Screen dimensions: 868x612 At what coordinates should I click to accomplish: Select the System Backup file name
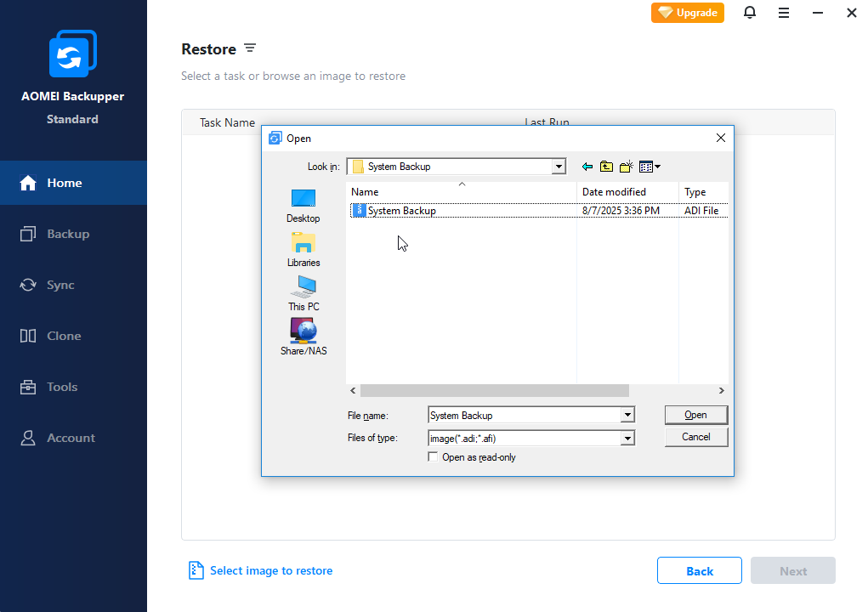tap(402, 211)
